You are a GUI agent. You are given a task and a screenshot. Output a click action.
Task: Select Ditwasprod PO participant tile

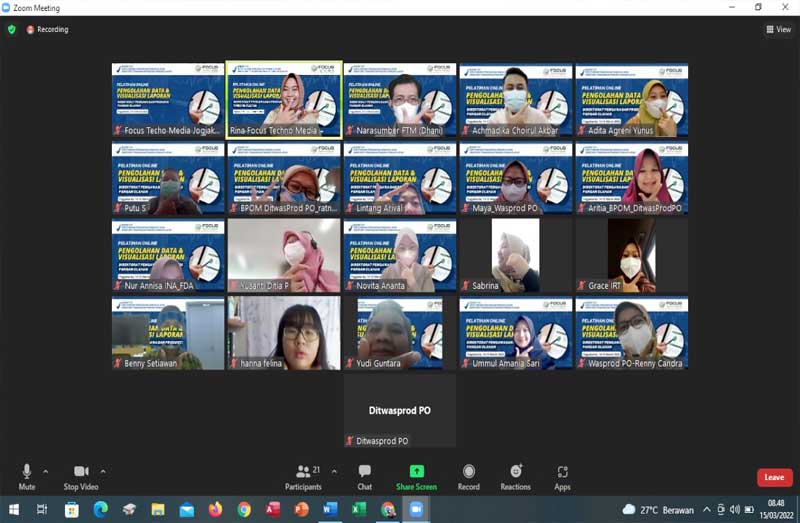[x=400, y=411]
